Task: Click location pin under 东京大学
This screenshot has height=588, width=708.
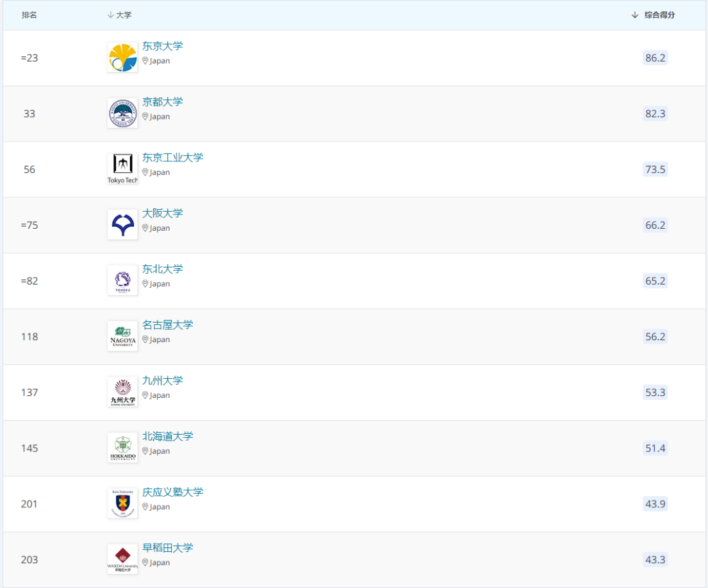Action: pyautogui.click(x=146, y=60)
